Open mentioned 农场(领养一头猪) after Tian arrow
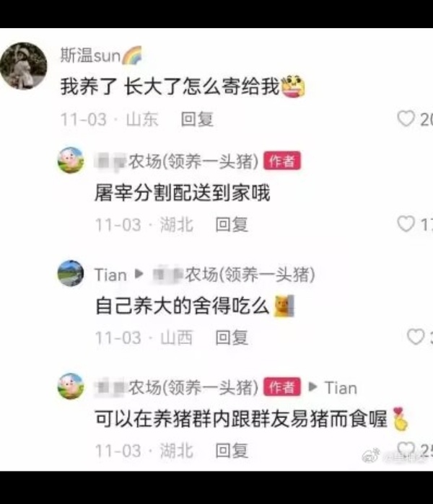The image size is (433, 504). (234, 275)
